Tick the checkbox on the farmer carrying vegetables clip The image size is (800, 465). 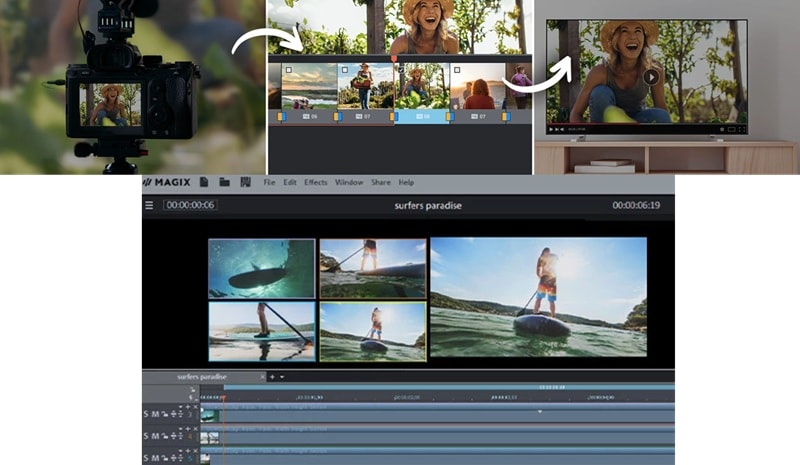pos(345,70)
